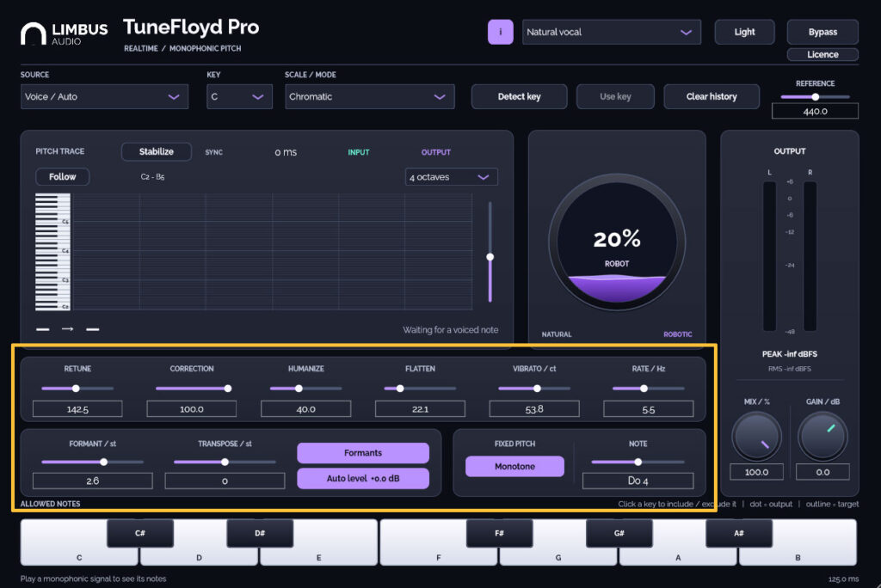Screen dimensions: 881x588
Task: Click the Transpose 0 value field
Action: (225, 481)
